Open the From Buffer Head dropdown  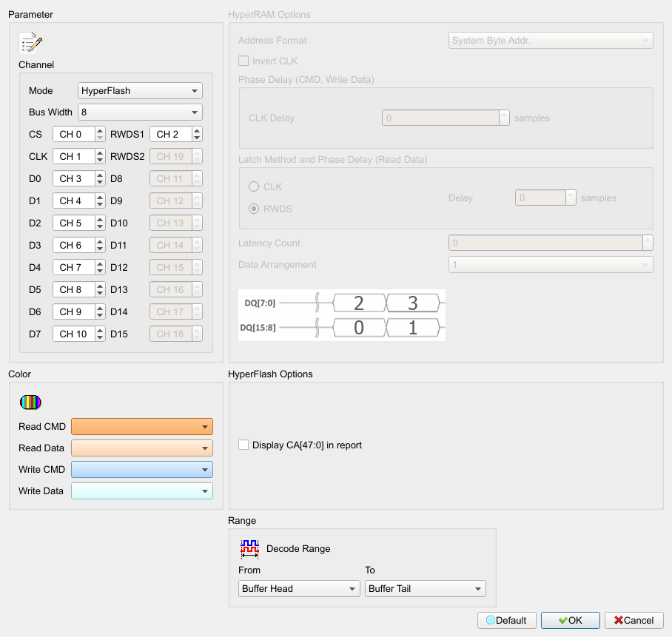(299, 589)
